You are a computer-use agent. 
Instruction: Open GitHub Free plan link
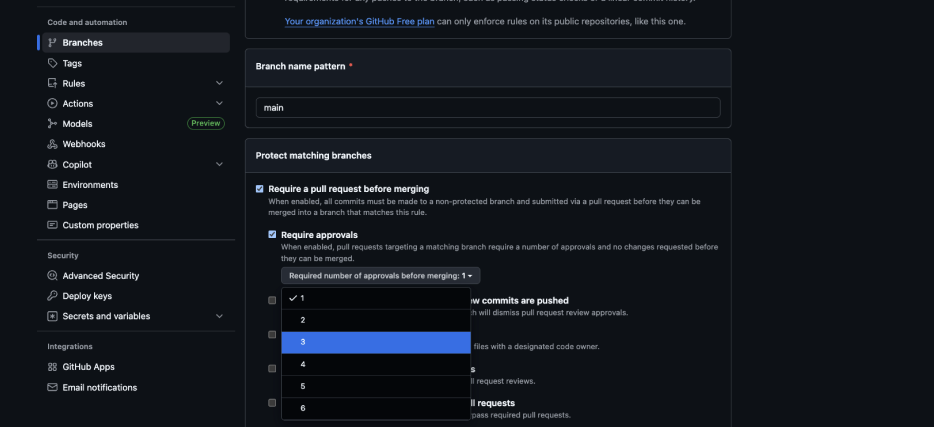point(359,20)
